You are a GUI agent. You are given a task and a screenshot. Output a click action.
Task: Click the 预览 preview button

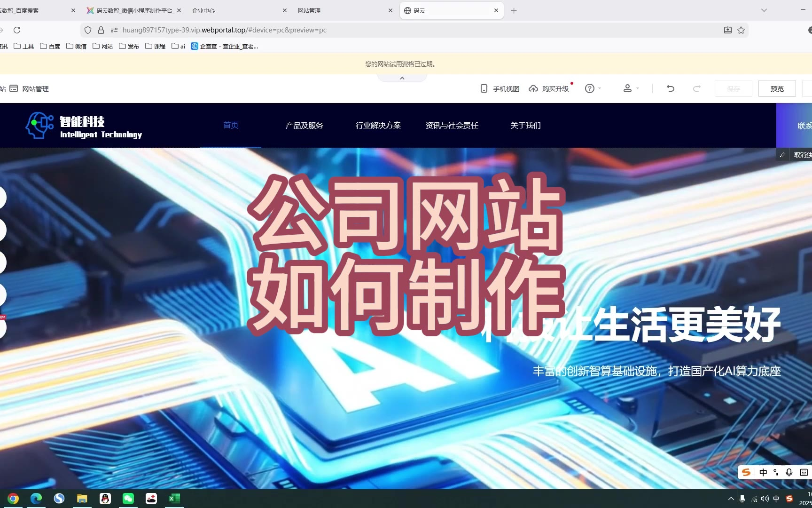777,88
